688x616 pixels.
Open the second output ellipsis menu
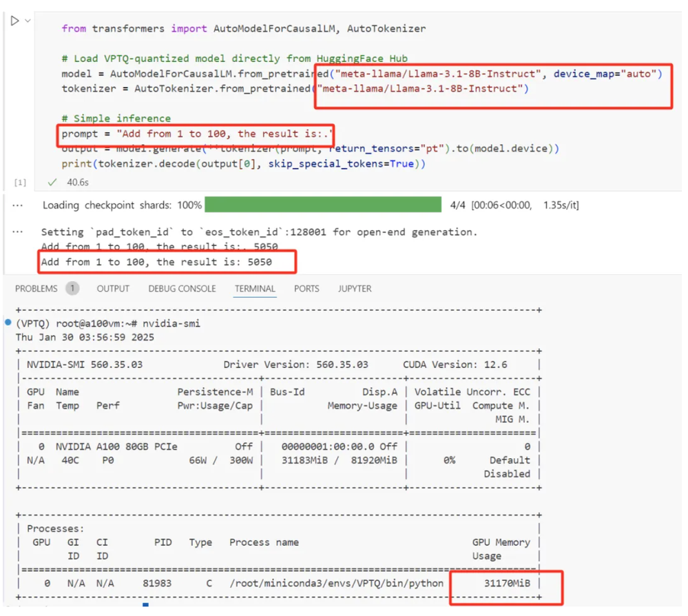pyautogui.click(x=17, y=232)
